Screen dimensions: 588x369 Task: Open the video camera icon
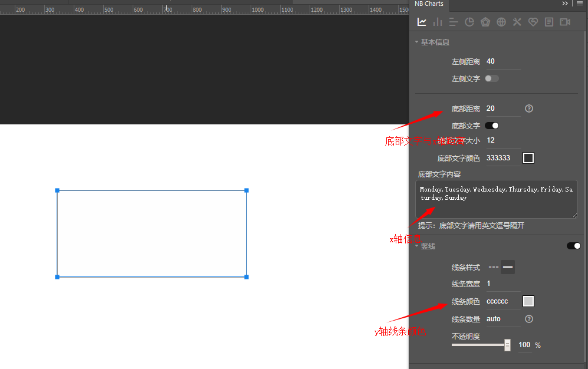click(x=565, y=22)
